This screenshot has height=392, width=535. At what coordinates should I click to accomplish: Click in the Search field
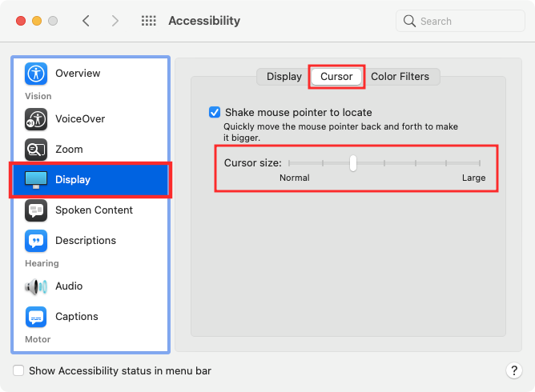coord(461,21)
